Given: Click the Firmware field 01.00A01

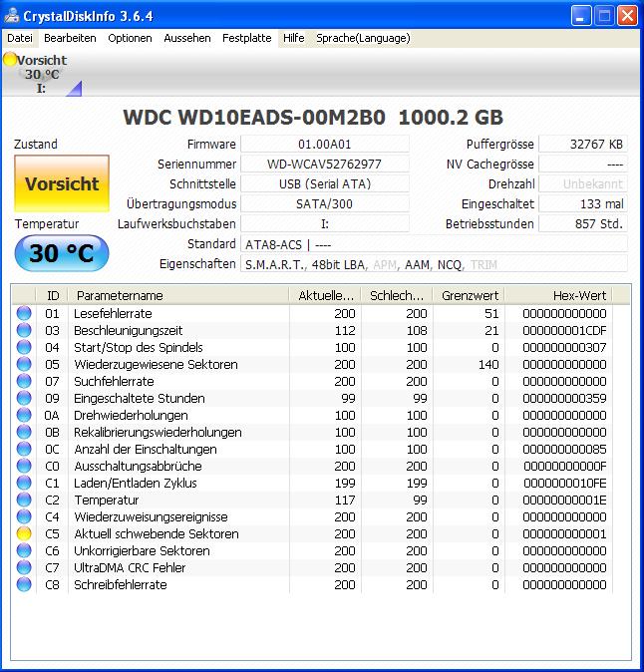Looking at the screenshot, I should [325, 144].
